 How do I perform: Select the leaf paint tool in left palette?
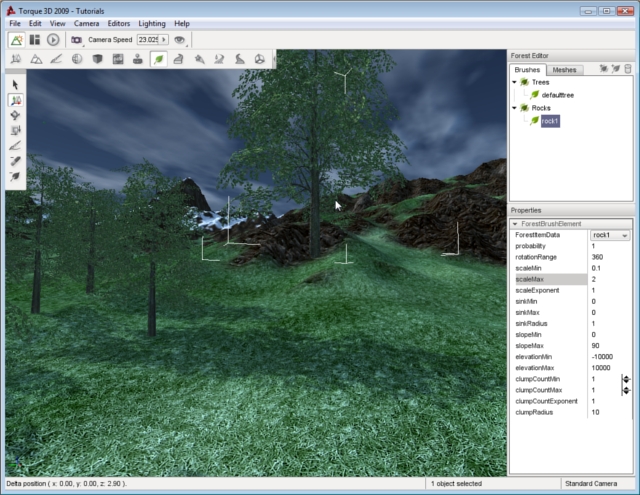(15, 175)
